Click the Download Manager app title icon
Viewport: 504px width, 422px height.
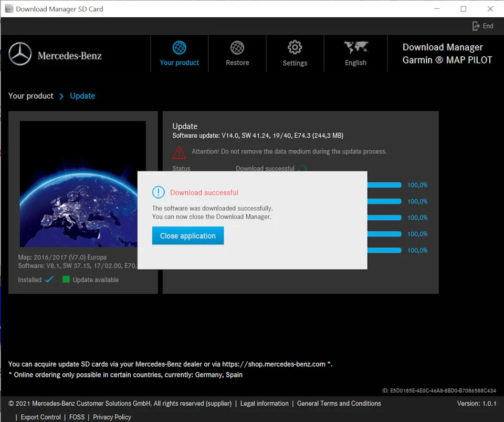click(x=9, y=9)
